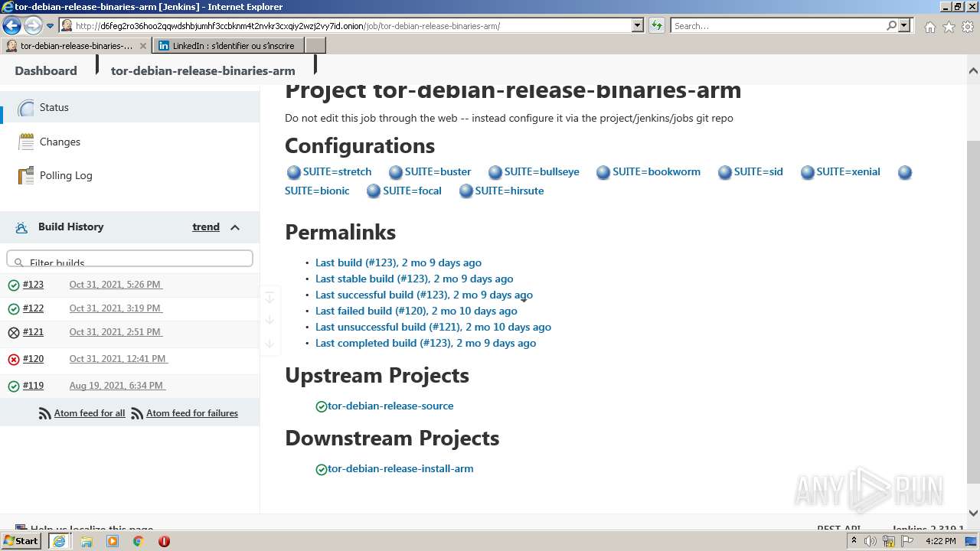Click status icon beside tor-debian-release-source
Viewport: 980px width, 551px height.
(x=322, y=406)
